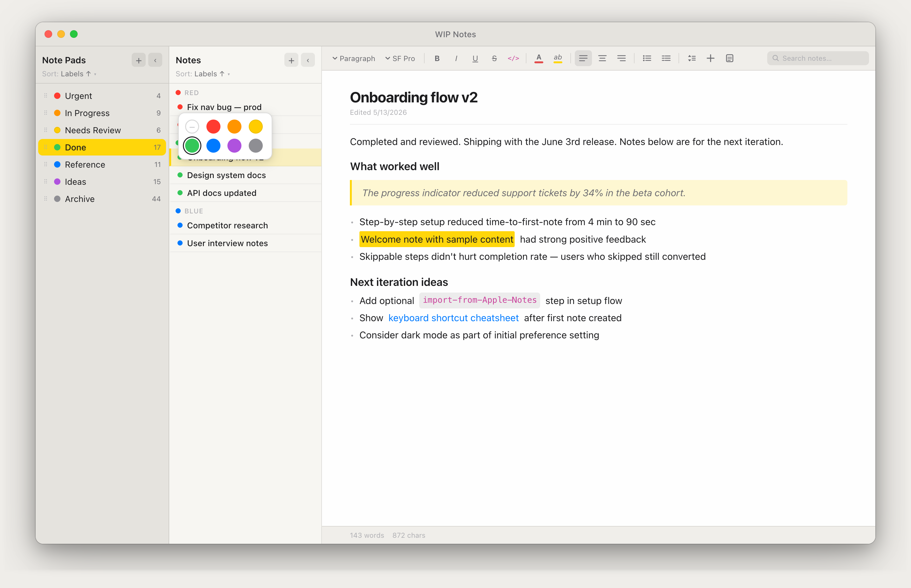Select the Needs Review note pad
The height and width of the screenshot is (588, 911).
click(102, 130)
